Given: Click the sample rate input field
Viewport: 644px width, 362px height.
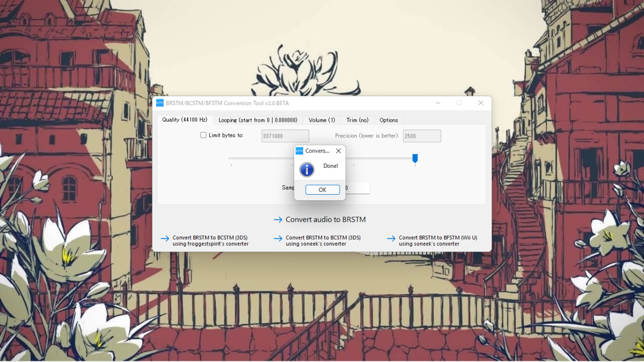Looking at the screenshot, I should [357, 188].
